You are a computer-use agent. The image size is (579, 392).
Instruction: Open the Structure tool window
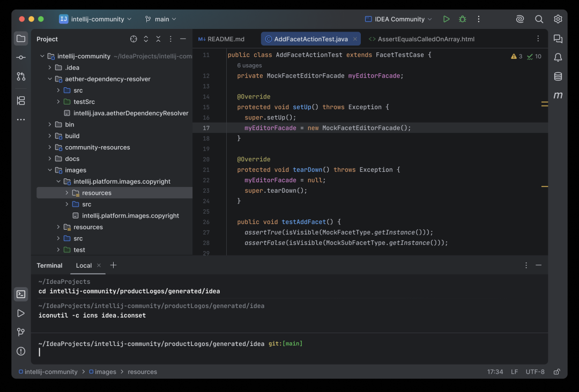coord(21,100)
